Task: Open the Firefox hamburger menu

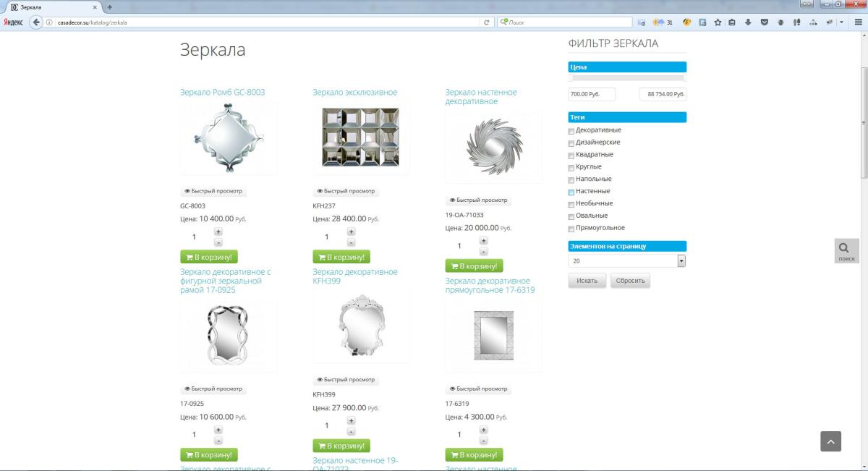Action: click(x=858, y=22)
